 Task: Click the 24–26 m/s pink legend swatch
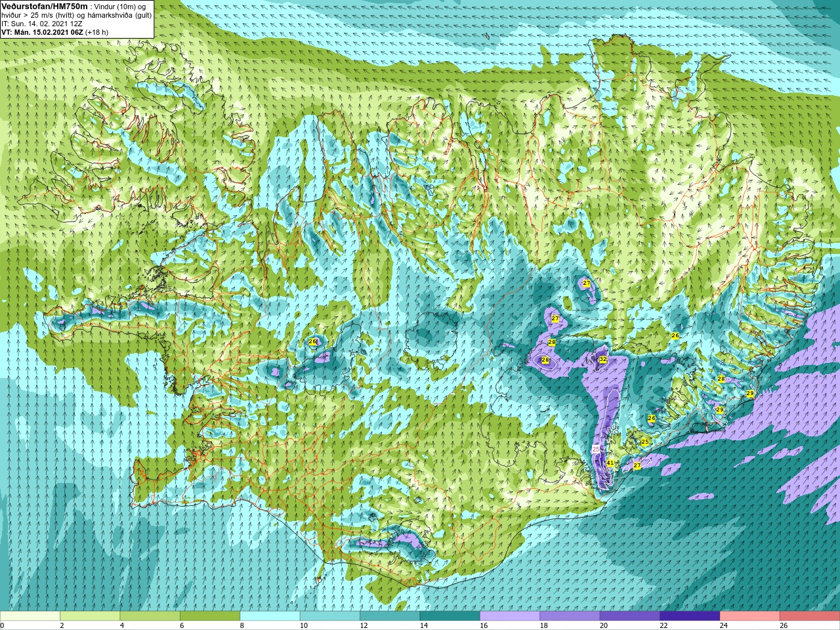coord(750,617)
